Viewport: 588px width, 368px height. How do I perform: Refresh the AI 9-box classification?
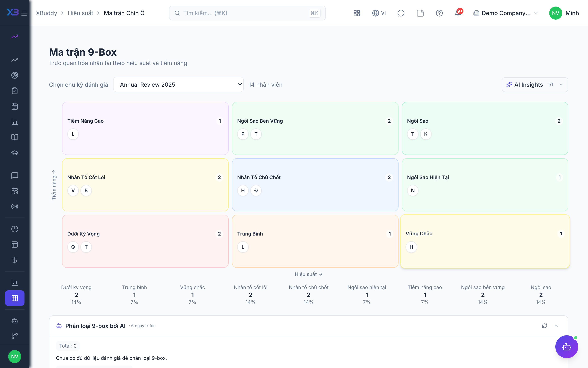pyautogui.click(x=544, y=326)
